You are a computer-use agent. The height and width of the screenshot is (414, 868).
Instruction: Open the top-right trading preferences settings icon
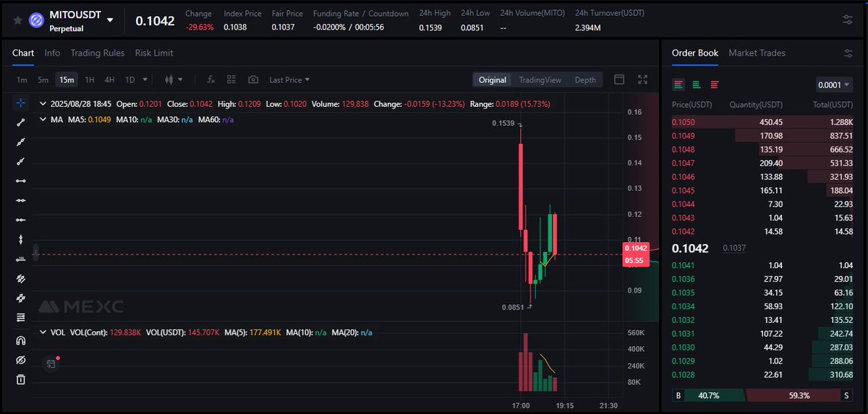[x=848, y=20]
